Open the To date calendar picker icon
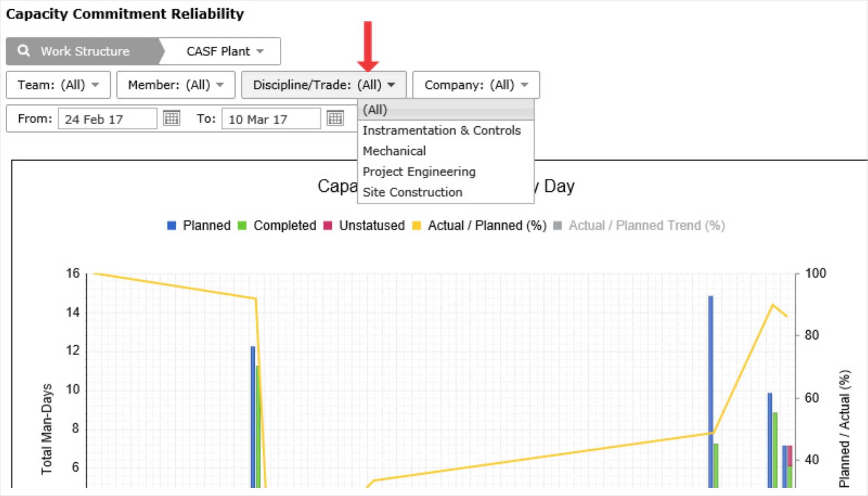 pos(335,118)
